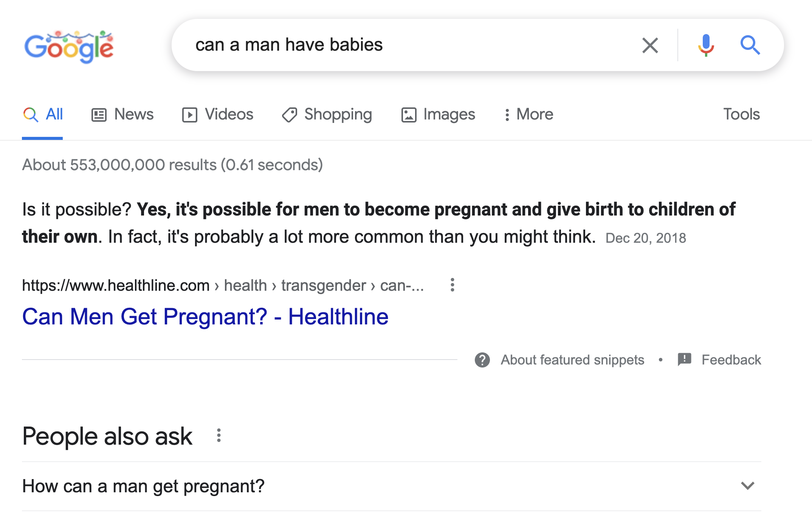Click the Feedback flag icon
This screenshot has width=812, height=518.
click(x=685, y=359)
